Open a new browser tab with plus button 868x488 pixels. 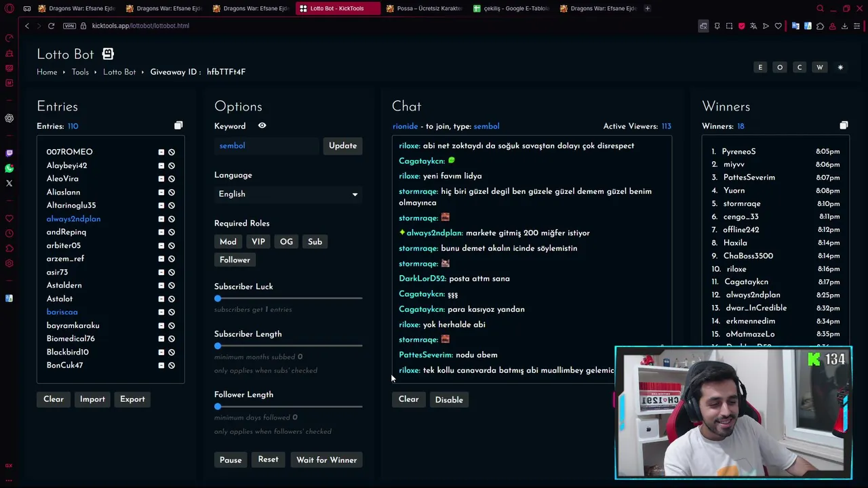[x=648, y=8]
